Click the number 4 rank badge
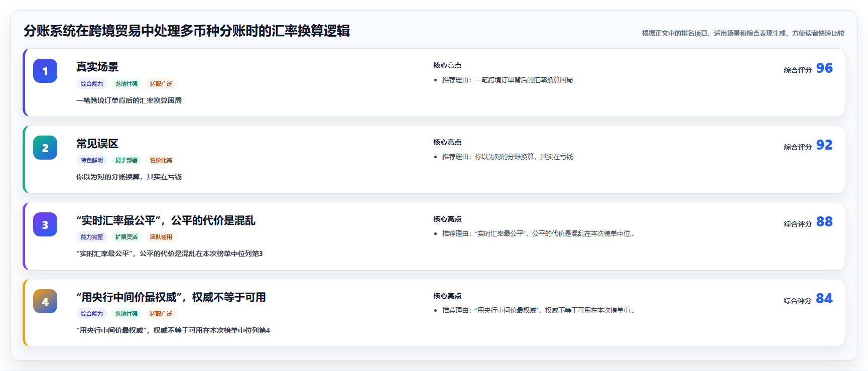 click(45, 301)
